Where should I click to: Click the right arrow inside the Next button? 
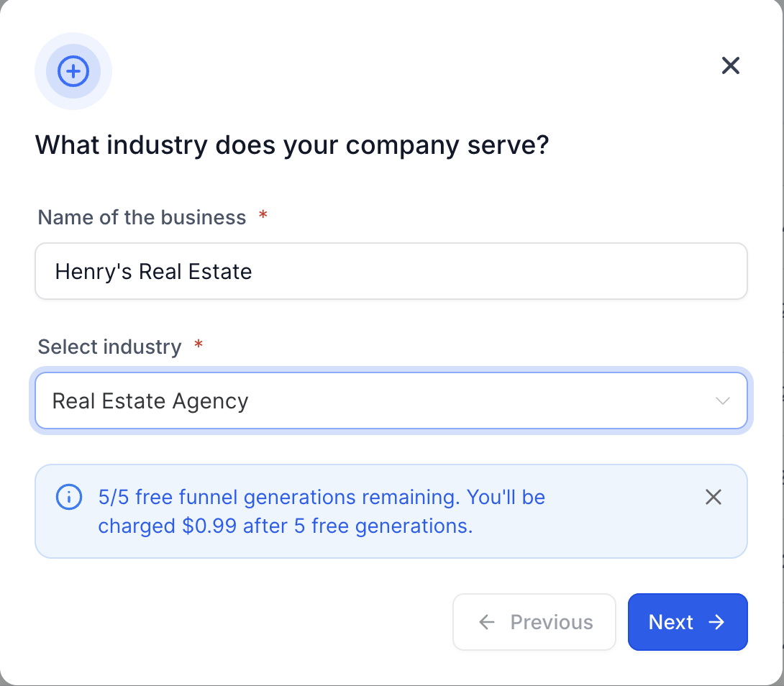[x=718, y=622]
